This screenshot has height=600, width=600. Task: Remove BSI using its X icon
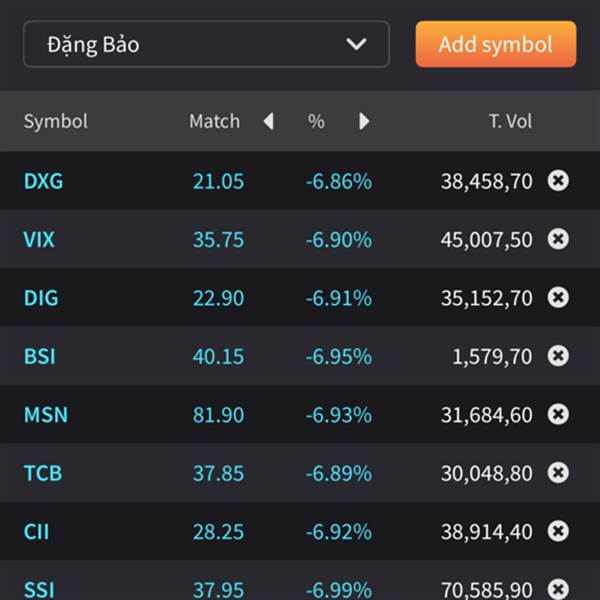[559, 356]
